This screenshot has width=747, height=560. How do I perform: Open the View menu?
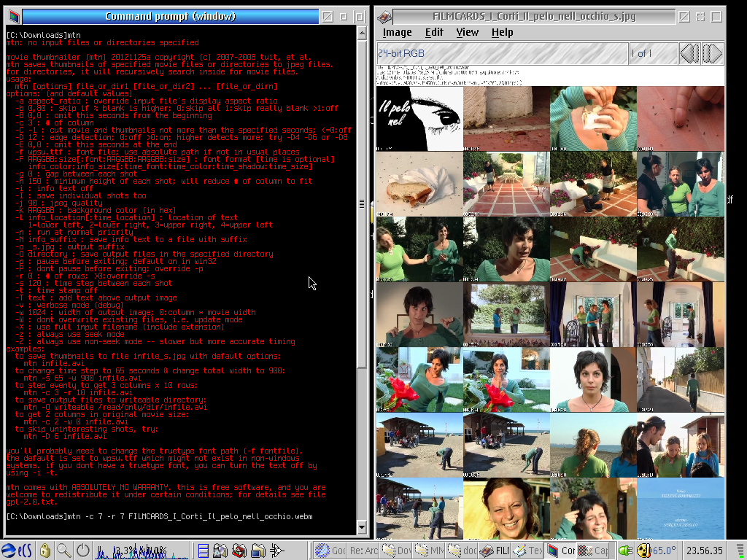tap(467, 32)
